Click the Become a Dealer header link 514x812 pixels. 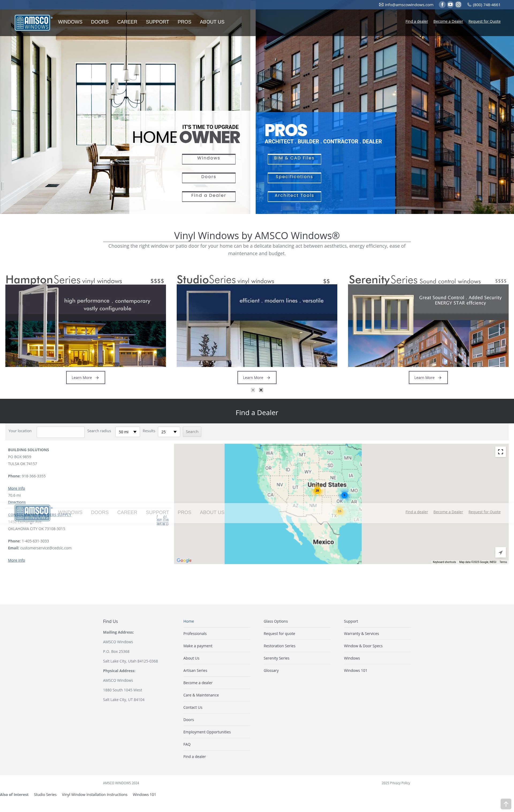click(448, 21)
